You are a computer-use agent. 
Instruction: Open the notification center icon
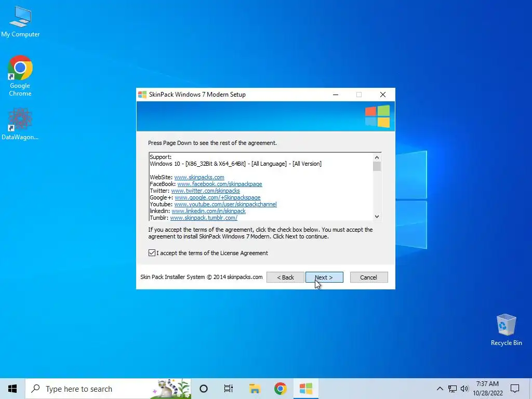click(x=515, y=389)
